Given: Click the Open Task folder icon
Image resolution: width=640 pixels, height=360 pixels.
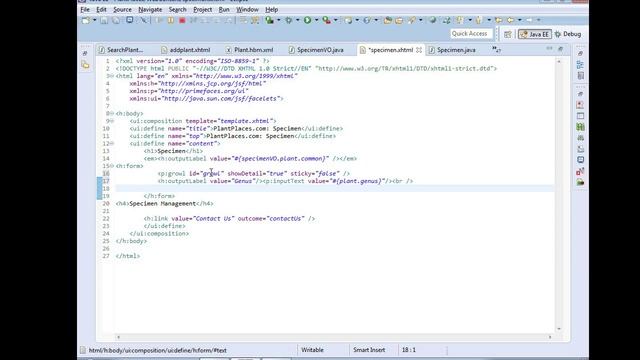Looking at the screenshot, I should pos(399,20).
